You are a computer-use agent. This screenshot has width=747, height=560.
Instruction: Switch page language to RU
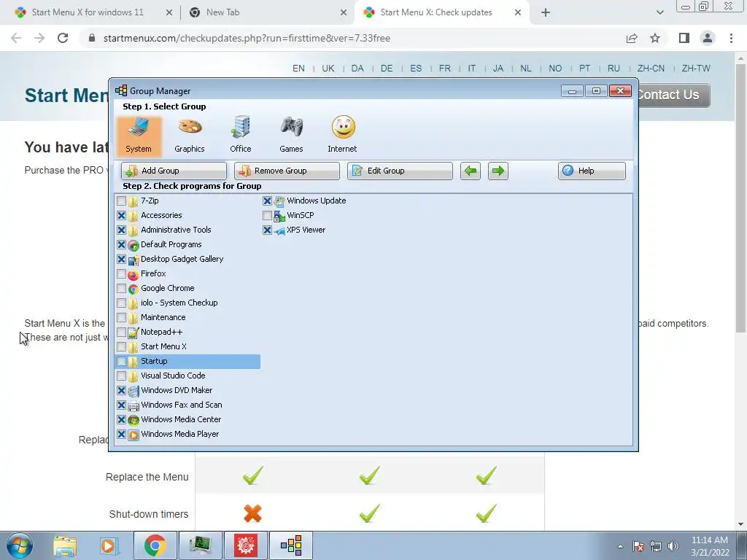tap(614, 68)
